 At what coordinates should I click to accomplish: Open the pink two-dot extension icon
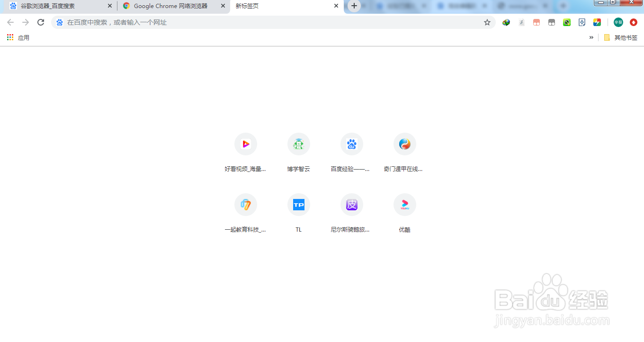(537, 22)
